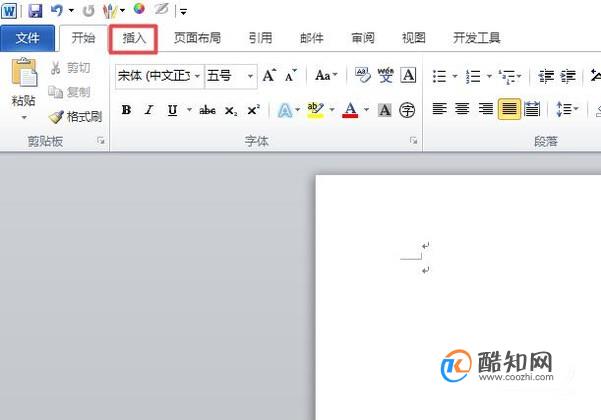Open the 引用 (References) tab
Viewport: 601px width, 420px height.
(x=261, y=38)
